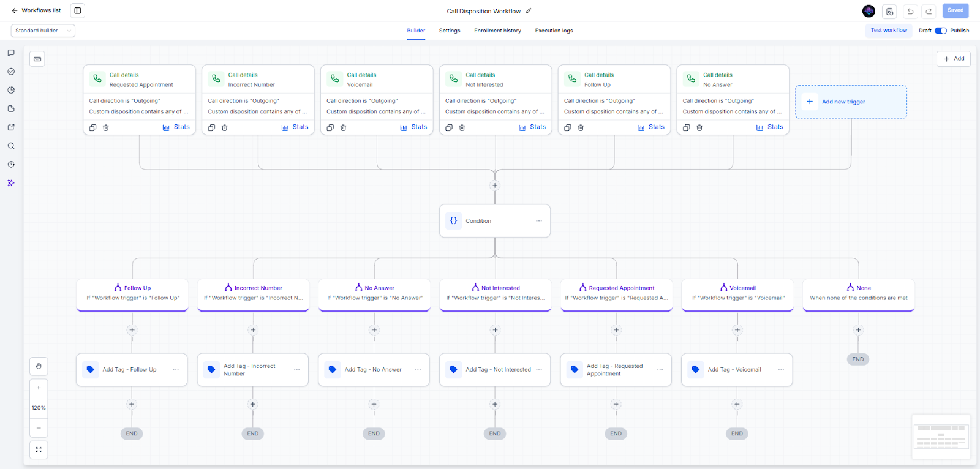Open the AI sparkle sidebar icon

pos(11,183)
